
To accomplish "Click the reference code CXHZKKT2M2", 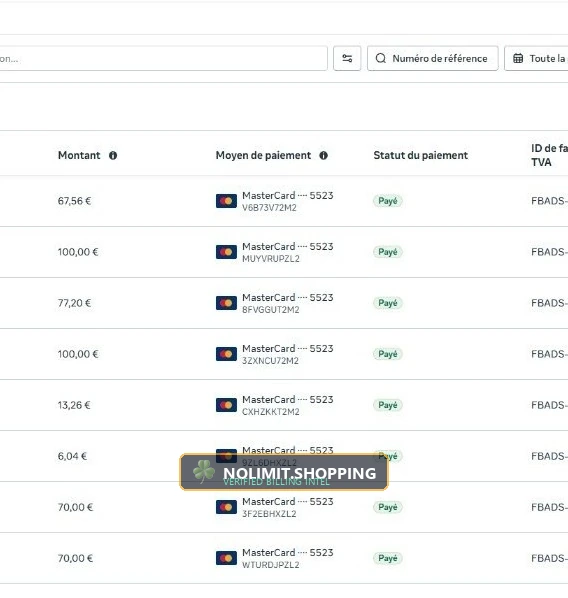I will pyautogui.click(x=271, y=412).
